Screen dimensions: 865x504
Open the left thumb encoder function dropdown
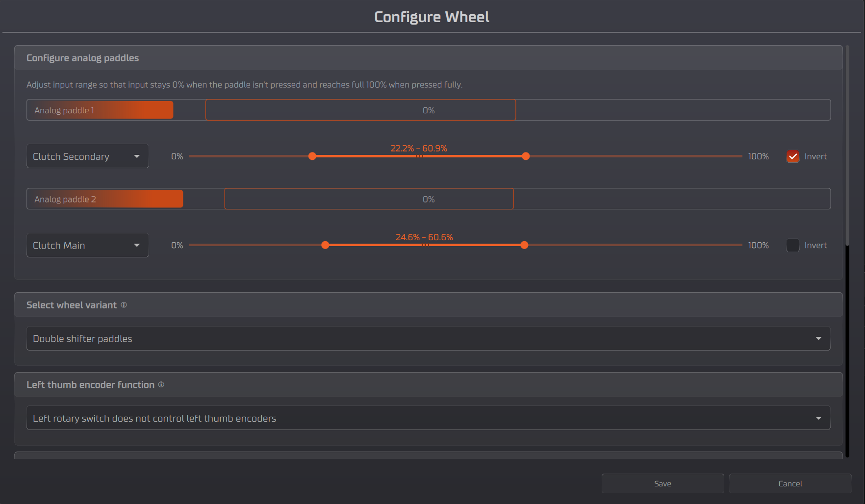tap(422, 418)
